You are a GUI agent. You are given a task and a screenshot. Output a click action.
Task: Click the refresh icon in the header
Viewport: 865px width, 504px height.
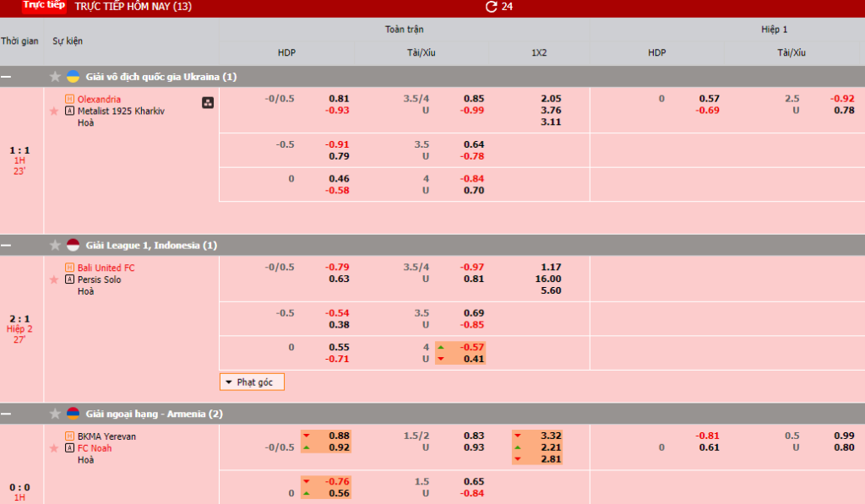tap(492, 7)
